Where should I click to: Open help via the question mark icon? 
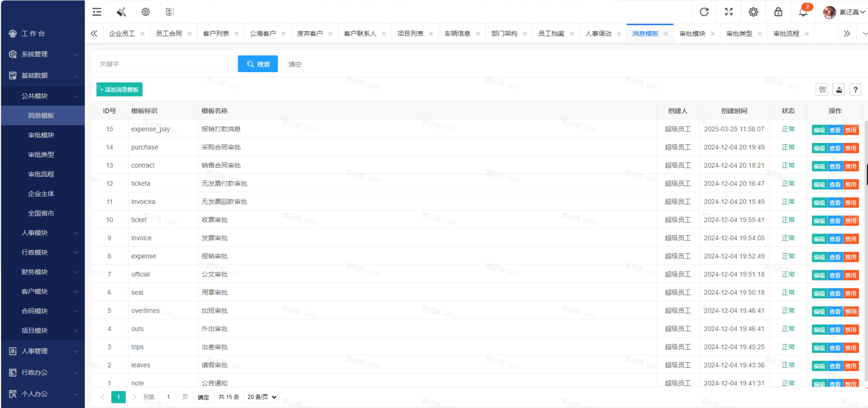[x=855, y=89]
